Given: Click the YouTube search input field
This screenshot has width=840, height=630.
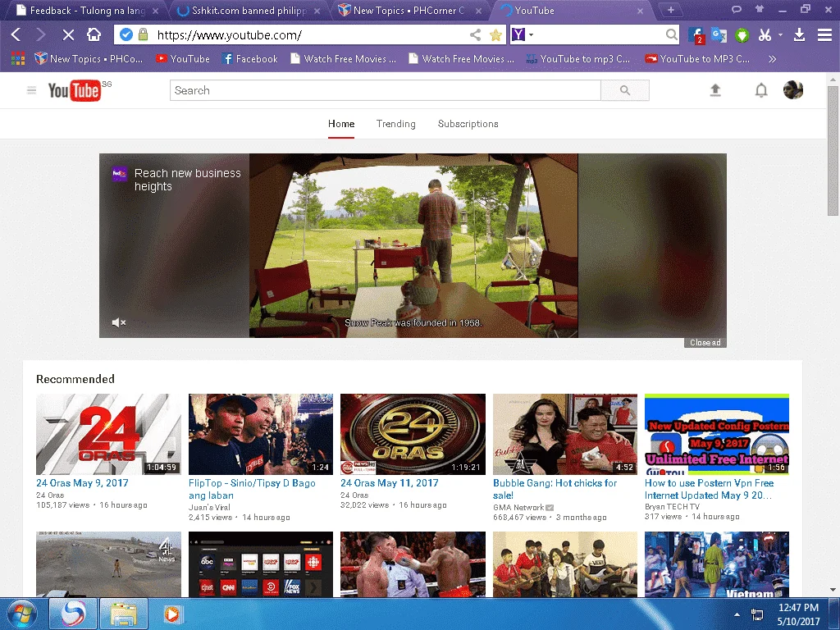Looking at the screenshot, I should (x=386, y=90).
